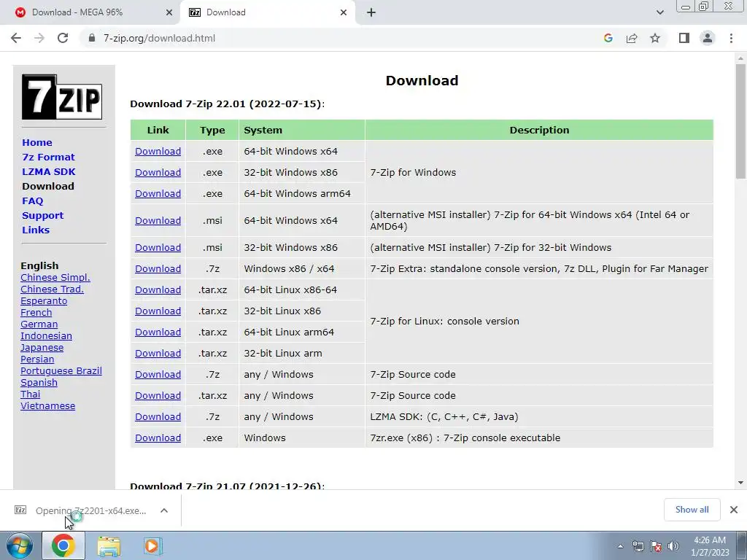Viewport: 747px width, 560px height.
Task: Click the 7-ZIP logo image
Action: pos(62,97)
